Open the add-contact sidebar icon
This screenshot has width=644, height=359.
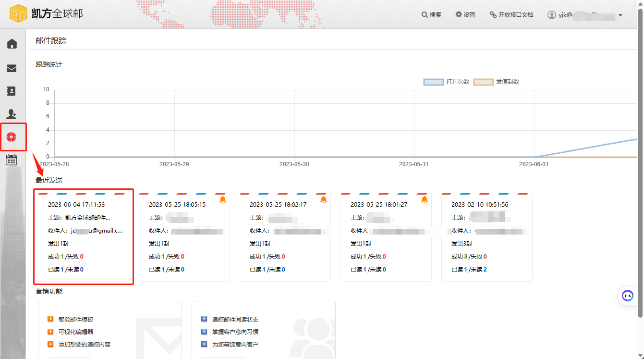(12, 114)
